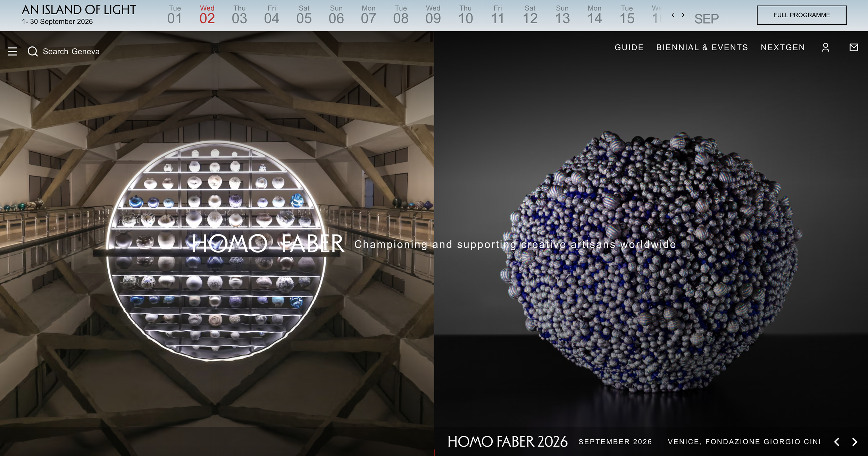Open the user account icon
Image resolution: width=868 pixels, height=456 pixels.
pyautogui.click(x=826, y=48)
